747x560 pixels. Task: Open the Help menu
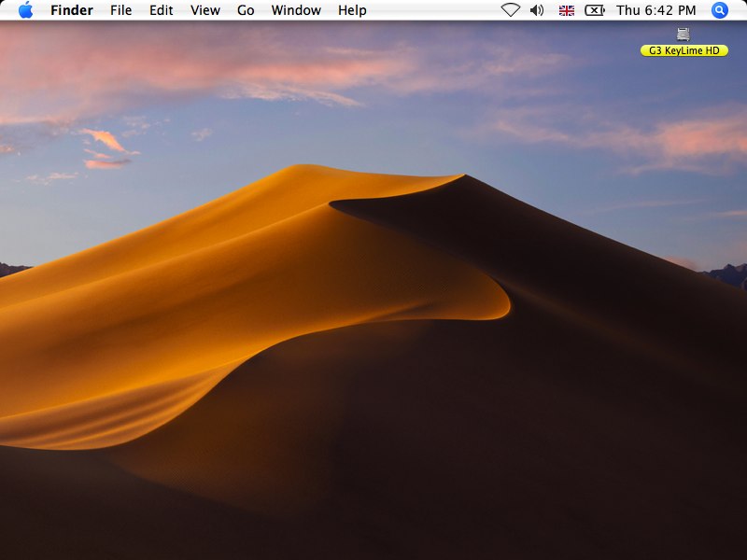click(x=352, y=10)
